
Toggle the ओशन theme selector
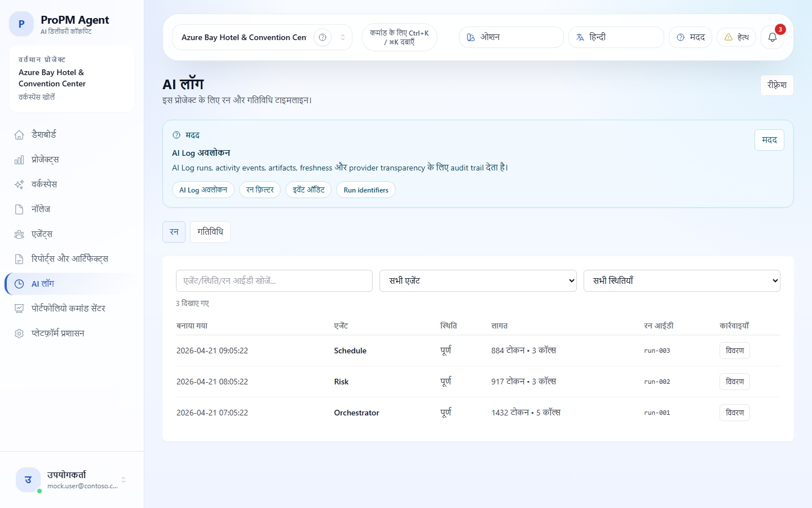510,37
